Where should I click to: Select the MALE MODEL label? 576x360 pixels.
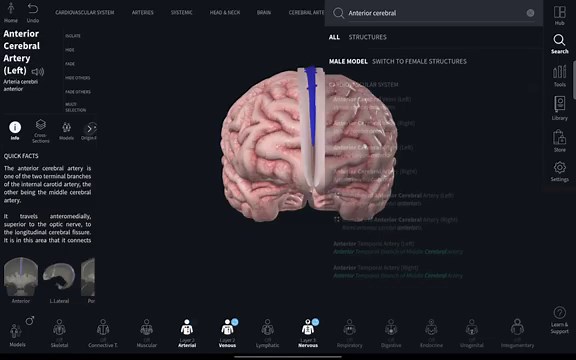[348, 61]
